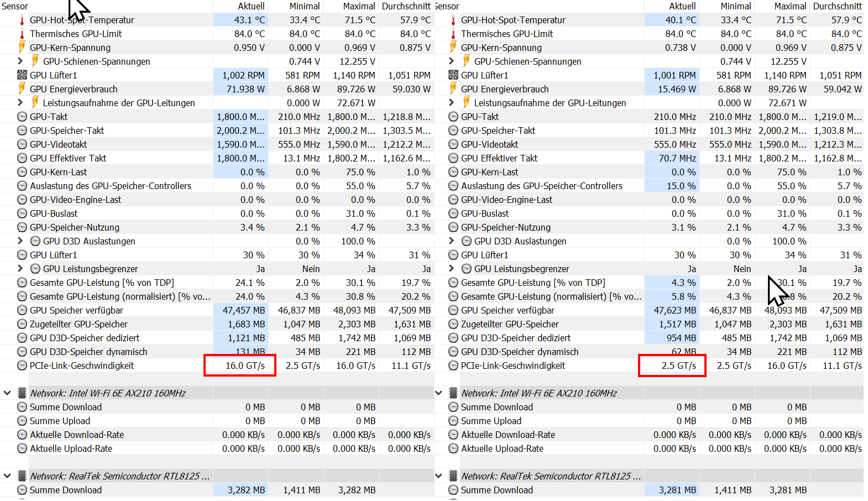Viewport: 868px width, 501px height.
Task: Click the Aktuell column header in left list
Action: coord(251,6)
